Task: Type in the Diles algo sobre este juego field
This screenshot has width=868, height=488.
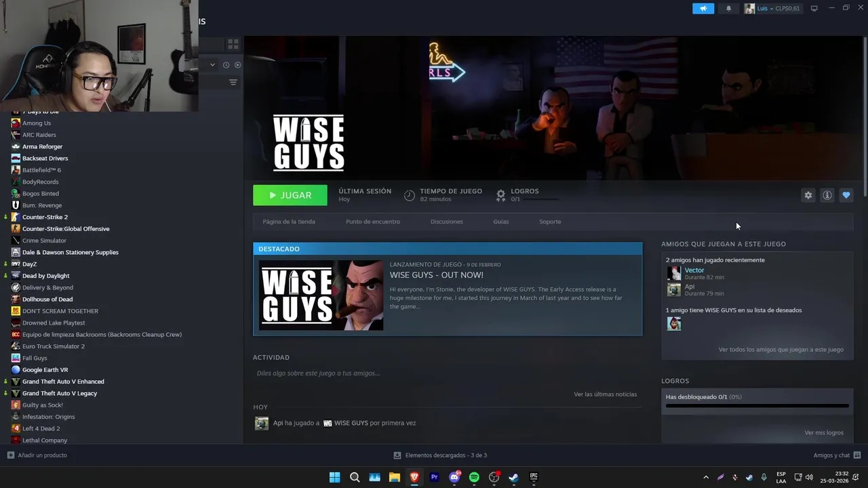Action: pyautogui.click(x=448, y=373)
